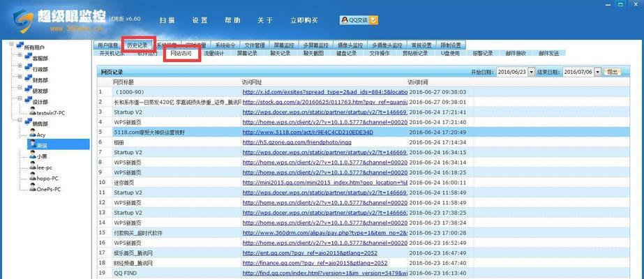Image resolution: width=644 pixels, height=279 pixels.
Task: Click the Acy user avatar icon
Action: tap(33, 133)
